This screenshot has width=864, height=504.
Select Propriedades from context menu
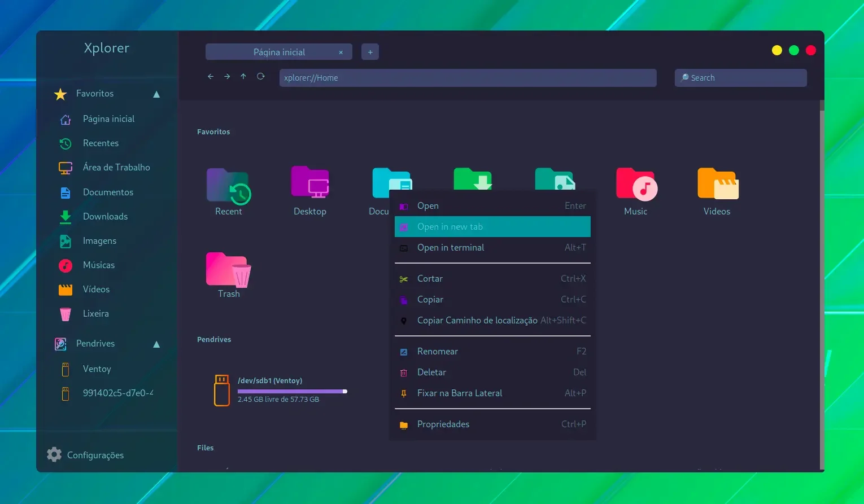pos(492,424)
